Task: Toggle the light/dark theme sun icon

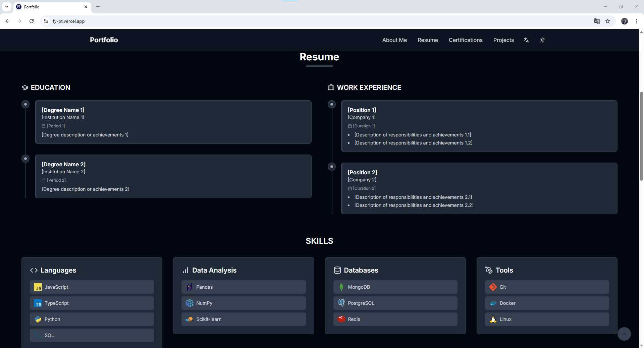Action: click(x=542, y=40)
